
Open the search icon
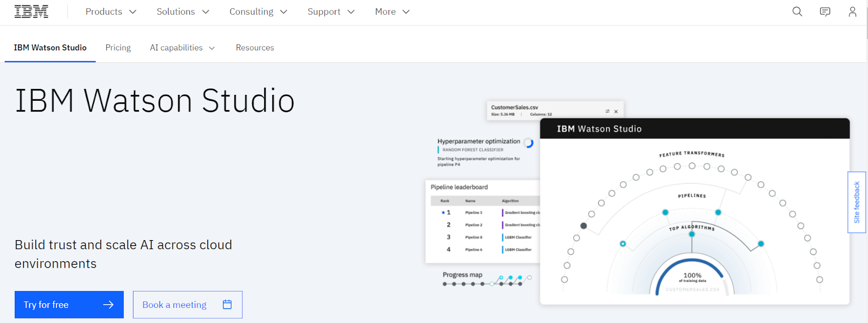797,11
